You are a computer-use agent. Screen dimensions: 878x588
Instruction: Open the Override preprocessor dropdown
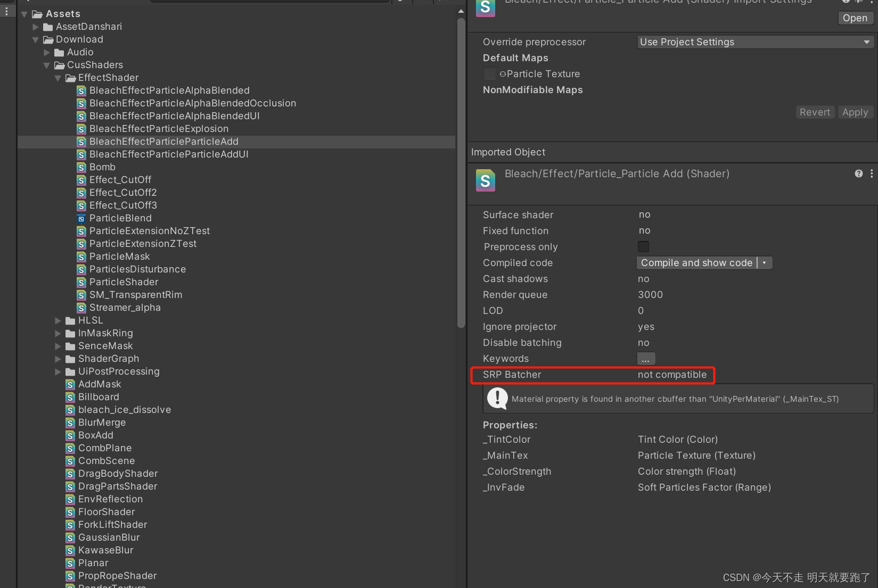753,42
